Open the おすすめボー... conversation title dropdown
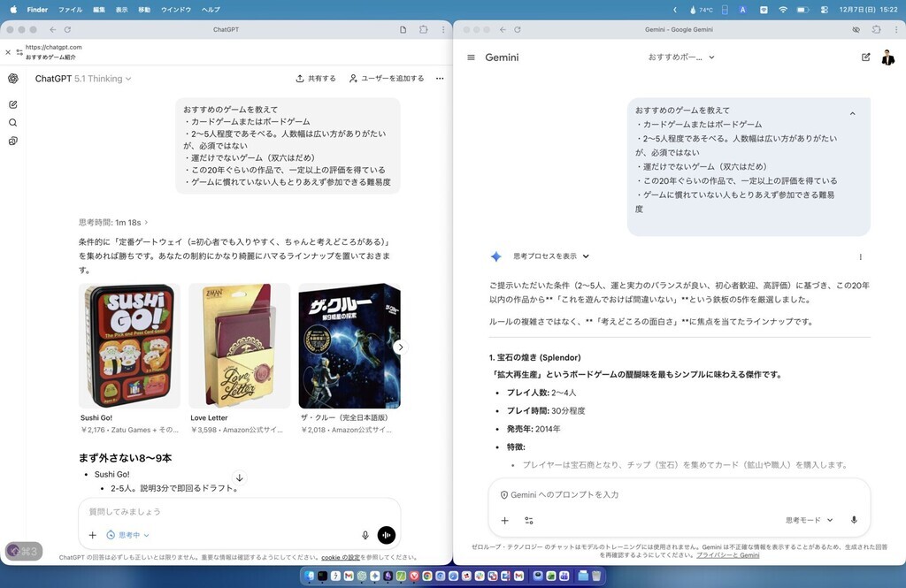The width and height of the screenshot is (906, 588). [681, 57]
